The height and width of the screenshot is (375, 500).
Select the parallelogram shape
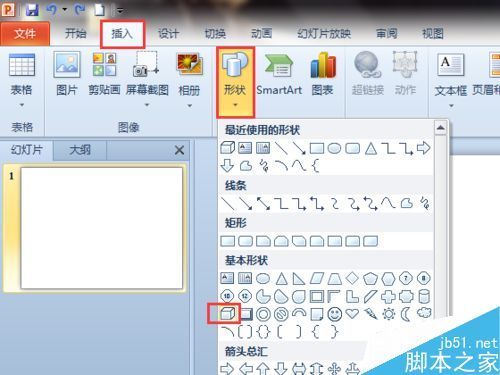(x=317, y=278)
